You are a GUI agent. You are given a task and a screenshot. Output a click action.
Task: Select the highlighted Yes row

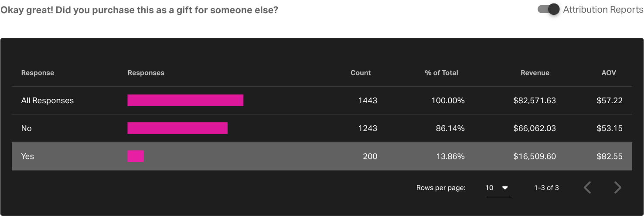click(322, 156)
